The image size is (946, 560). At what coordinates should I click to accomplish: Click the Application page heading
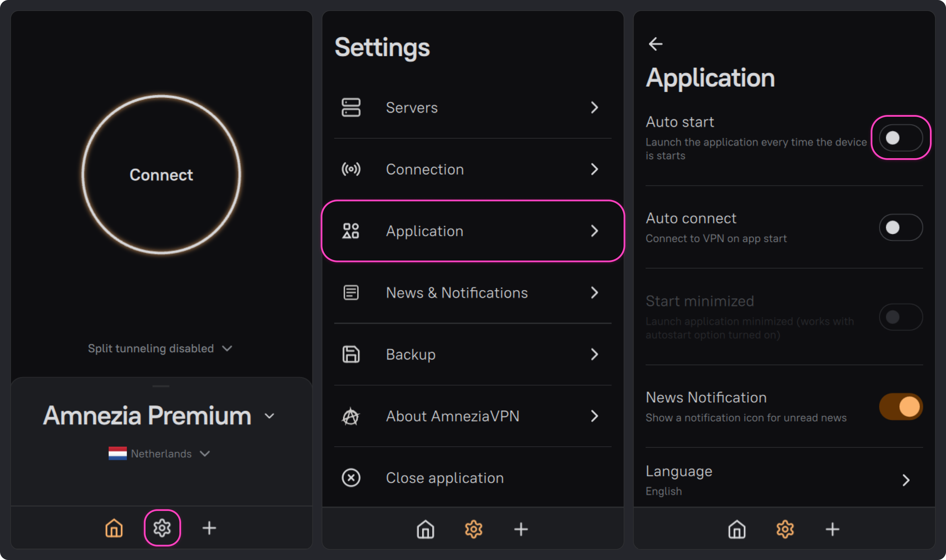(710, 78)
